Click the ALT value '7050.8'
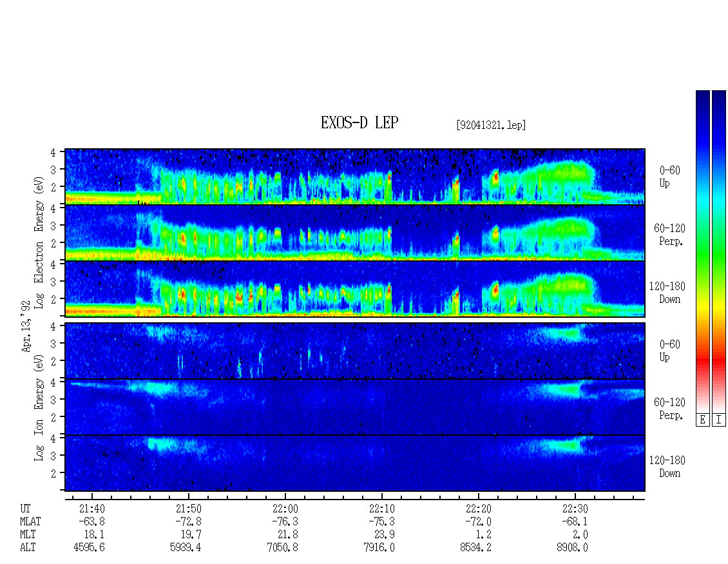 point(282,548)
